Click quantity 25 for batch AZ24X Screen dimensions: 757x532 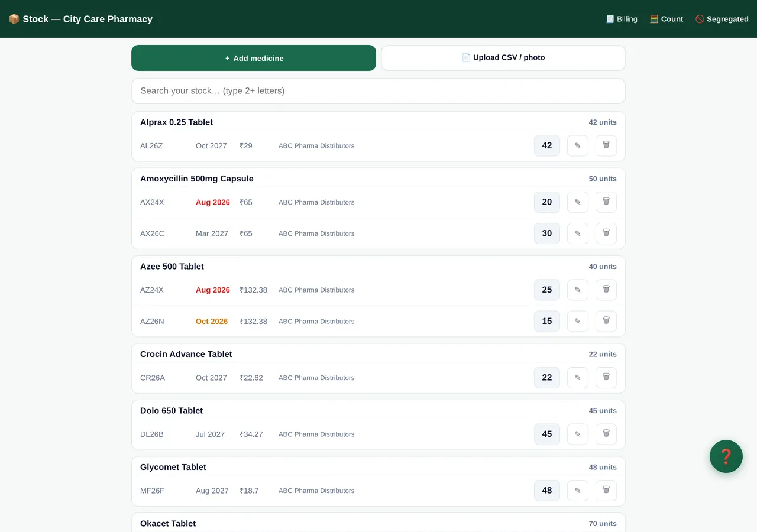pos(547,290)
